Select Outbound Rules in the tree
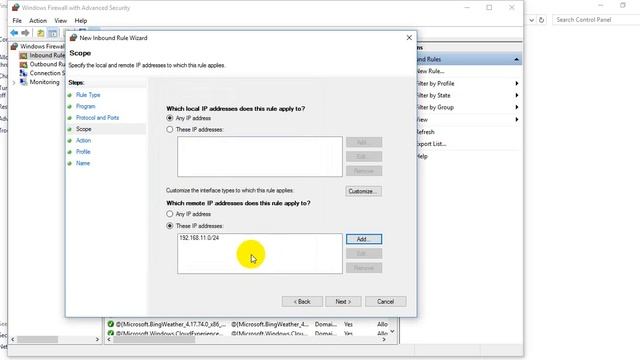 point(47,64)
